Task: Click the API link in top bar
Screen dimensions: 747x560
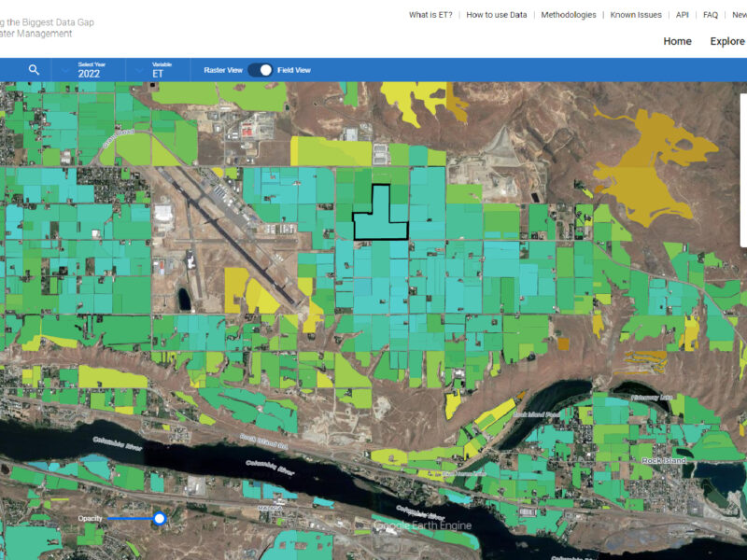Action: (682, 15)
